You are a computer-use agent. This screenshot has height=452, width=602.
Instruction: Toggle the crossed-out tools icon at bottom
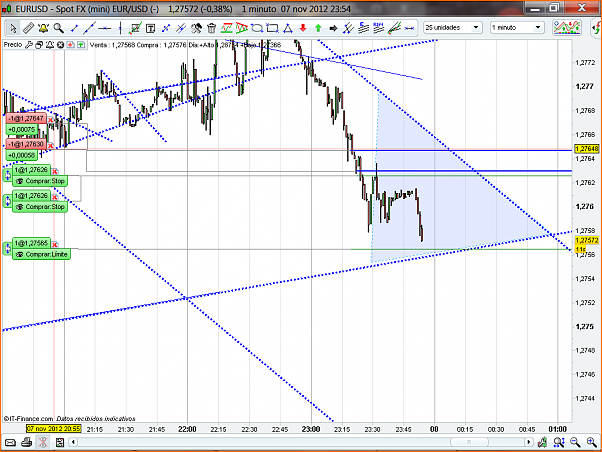[x=43, y=443]
